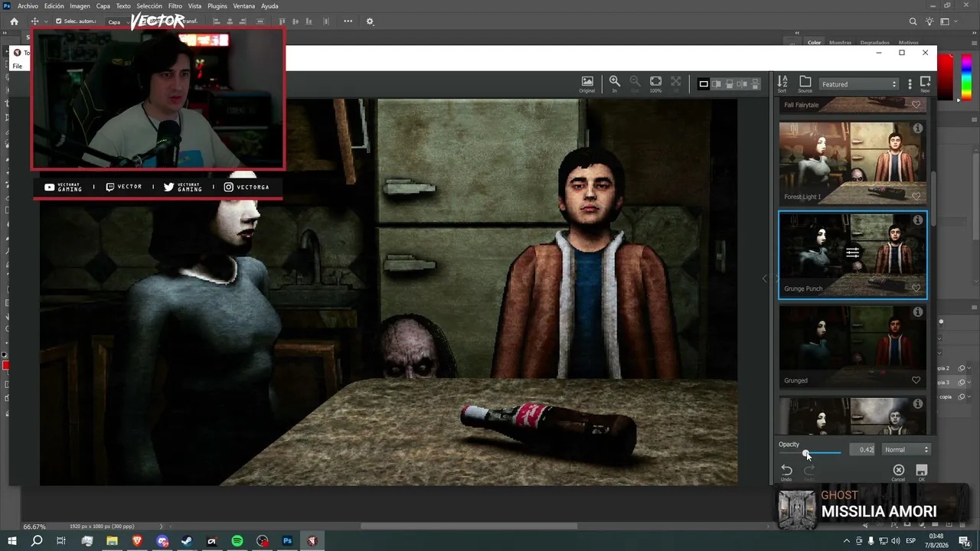The width and height of the screenshot is (980, 551).
Task: Open the Normal blend mode dropdown
Action: [x=906, y=450]
